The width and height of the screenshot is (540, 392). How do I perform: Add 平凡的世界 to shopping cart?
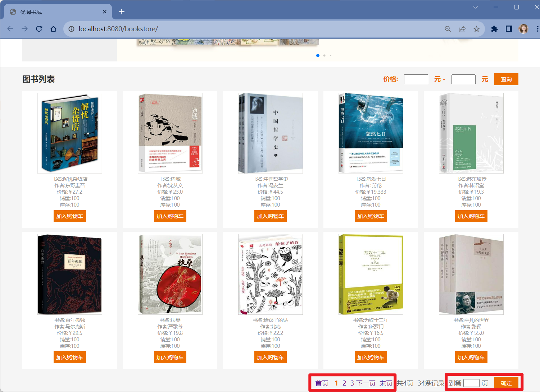(x=471, y=358)
